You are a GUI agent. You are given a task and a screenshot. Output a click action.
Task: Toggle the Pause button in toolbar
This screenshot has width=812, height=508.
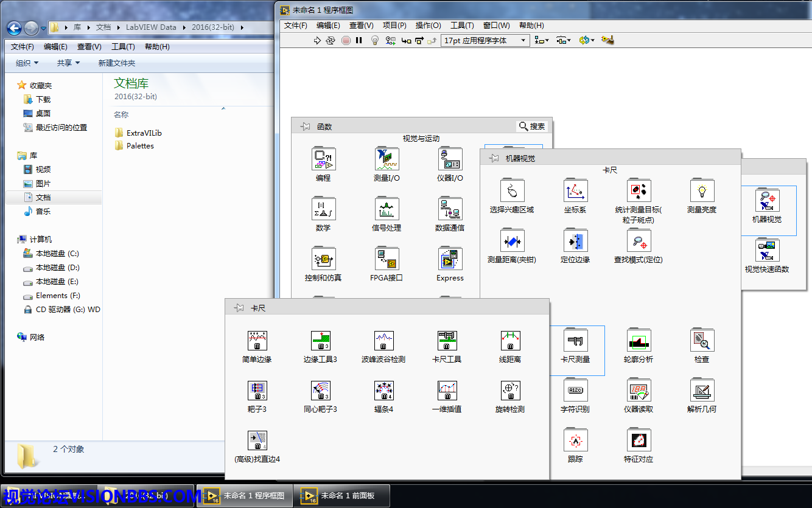359,41
